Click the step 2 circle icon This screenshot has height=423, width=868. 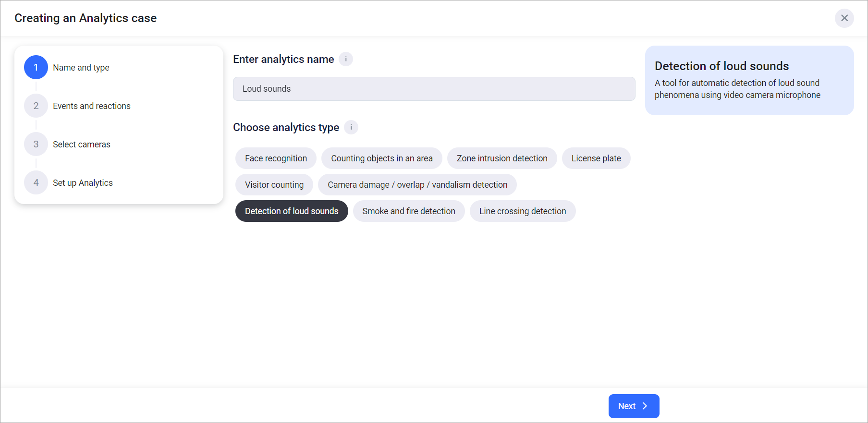pyautogui.click(x=36, y=106)
